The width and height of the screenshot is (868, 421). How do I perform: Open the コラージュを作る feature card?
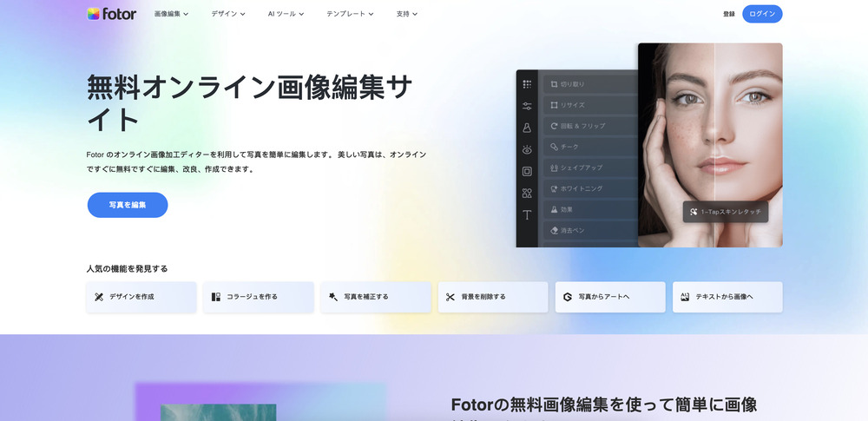pos(259,297)
